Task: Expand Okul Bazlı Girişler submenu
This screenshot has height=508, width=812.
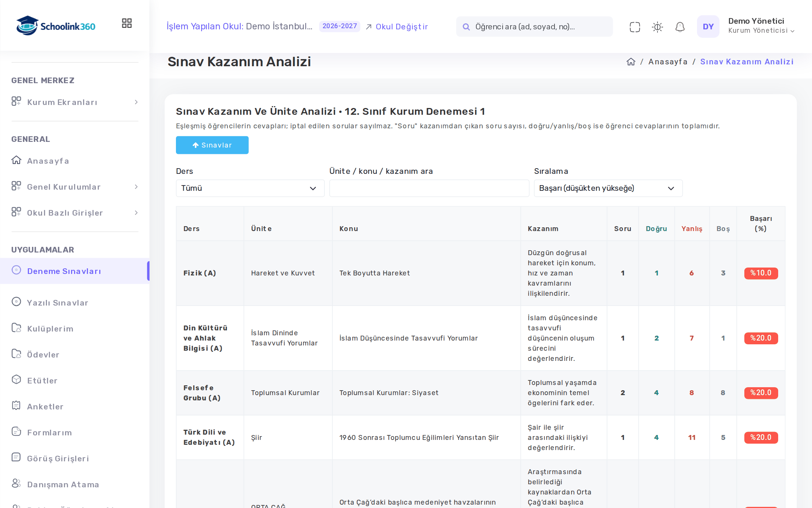Action: pos(75,213)
